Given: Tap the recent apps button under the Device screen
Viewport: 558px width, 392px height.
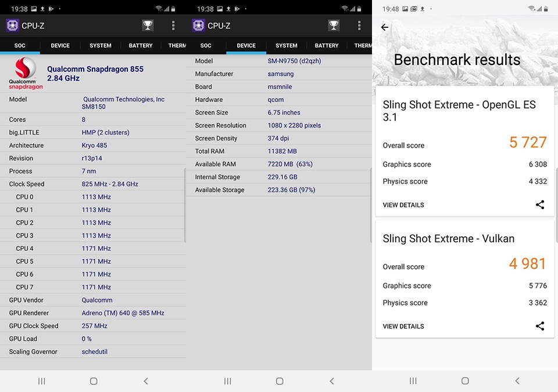Looking at the screenshot, I should pyautogui.click(x=228, y=382).
